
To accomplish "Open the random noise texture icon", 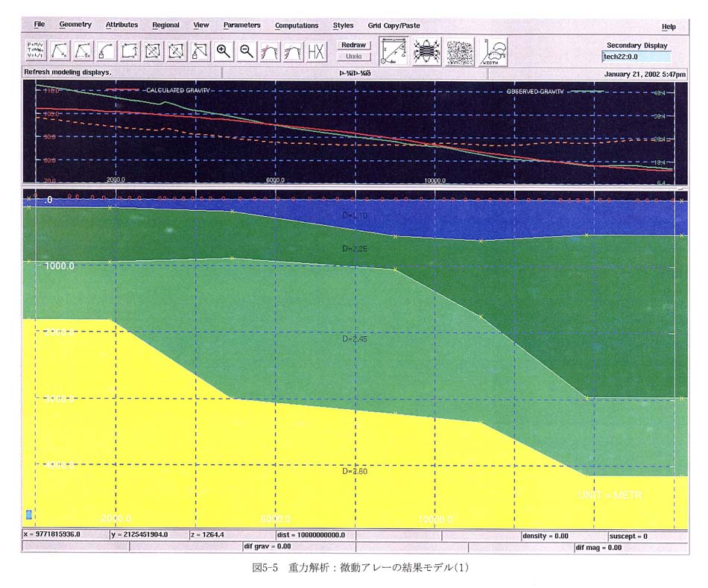I will click(x=460, y=52).
